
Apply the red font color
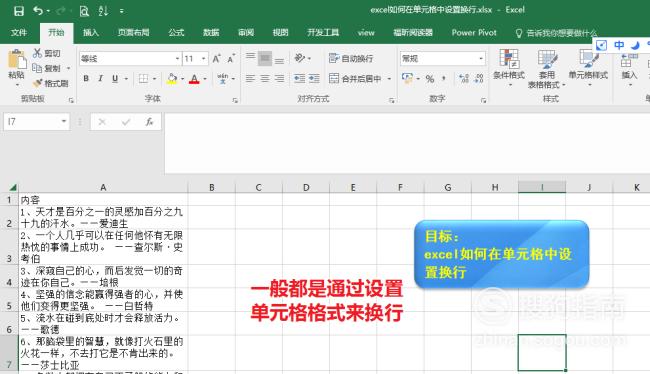(x=194, y=78)
